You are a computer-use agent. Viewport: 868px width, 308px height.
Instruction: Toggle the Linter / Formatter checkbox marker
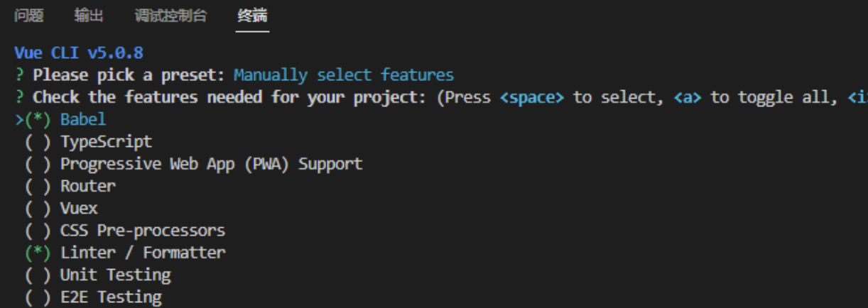click(x=38, y=253)
